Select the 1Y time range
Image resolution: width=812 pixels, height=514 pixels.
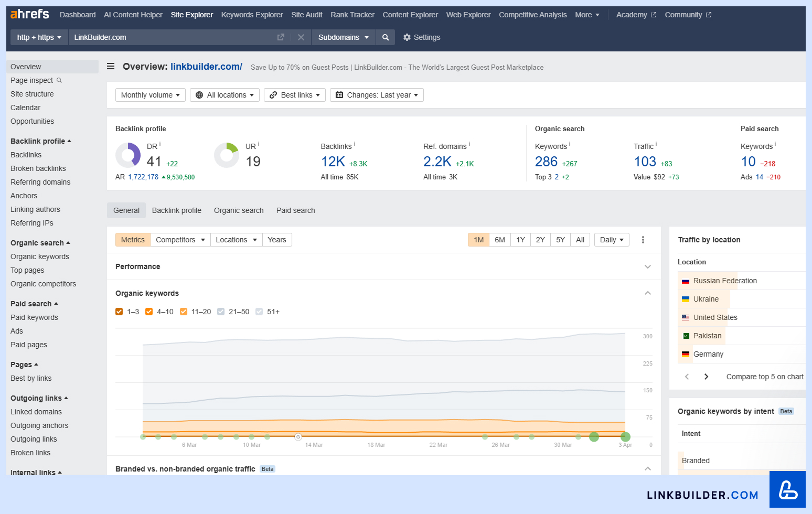[520, 240]
